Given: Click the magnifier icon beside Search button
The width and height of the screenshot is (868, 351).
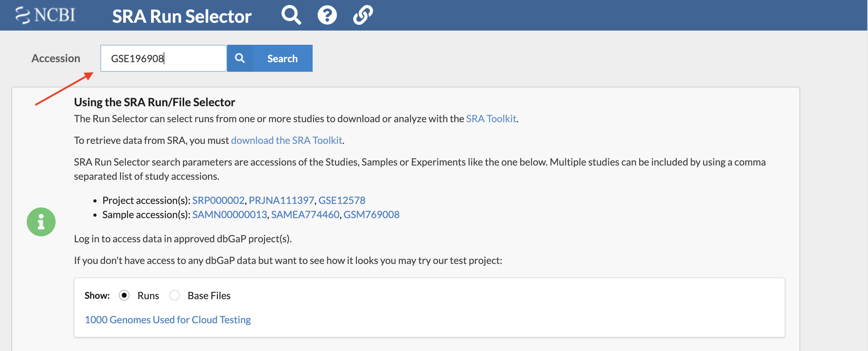Looking at the screenshot, I should coord(240,58).
